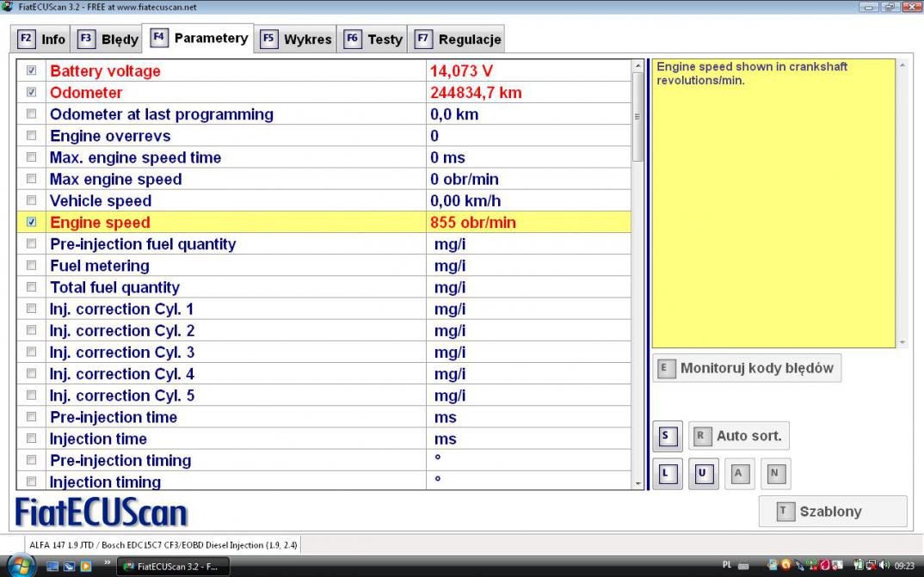Select the F4 Parametery tab
924x577 pixels.
tap(199, 39)
